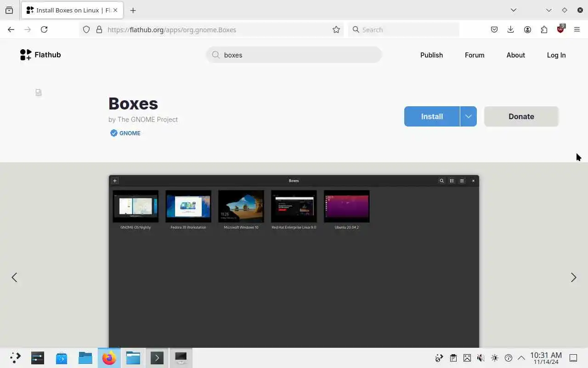Click the Boxes app icon placeholder
This screenshot has height=368, width=588.
click(x=39, y=92)
